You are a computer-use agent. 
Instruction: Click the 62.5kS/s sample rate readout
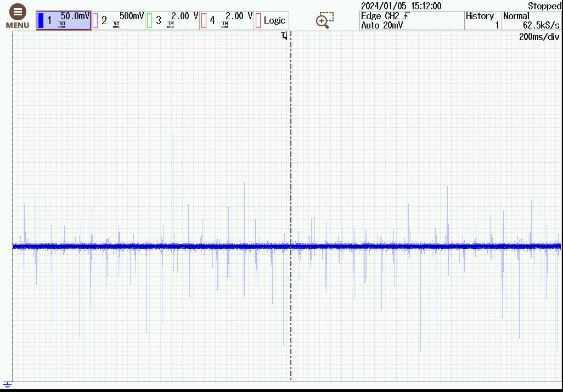tap(541, 25)
